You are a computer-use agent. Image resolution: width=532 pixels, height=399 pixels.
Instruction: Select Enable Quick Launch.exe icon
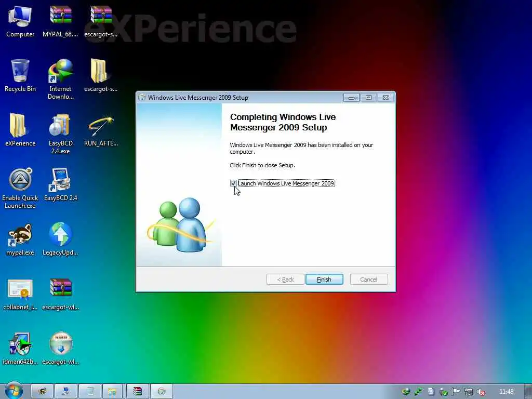20,188
